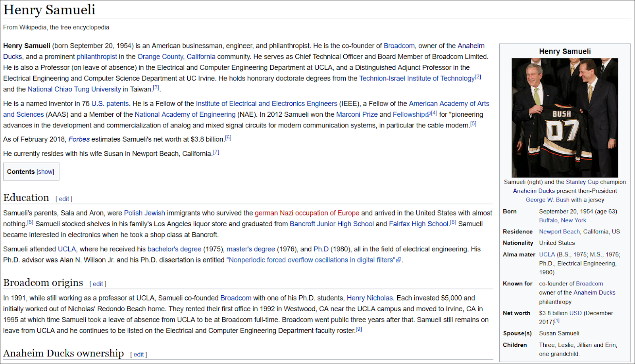635x364 pixels.
Task: Open National Academy of Engineering link
Action: tap(185, 115)
